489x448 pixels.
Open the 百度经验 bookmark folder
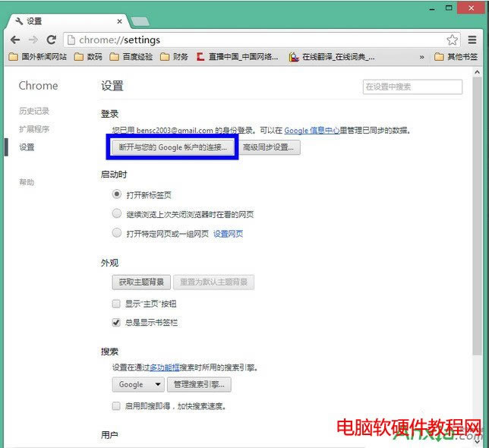[x=131, y=57]
